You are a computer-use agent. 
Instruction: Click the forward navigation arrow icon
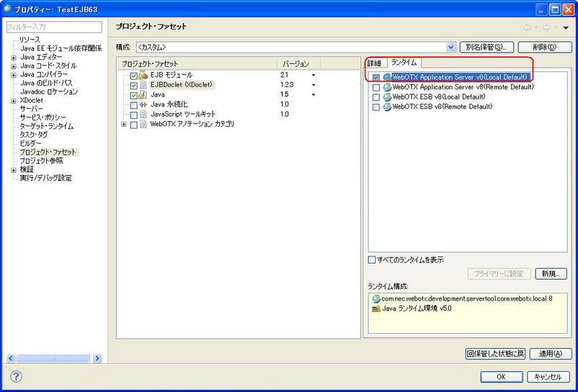[546, 27]
